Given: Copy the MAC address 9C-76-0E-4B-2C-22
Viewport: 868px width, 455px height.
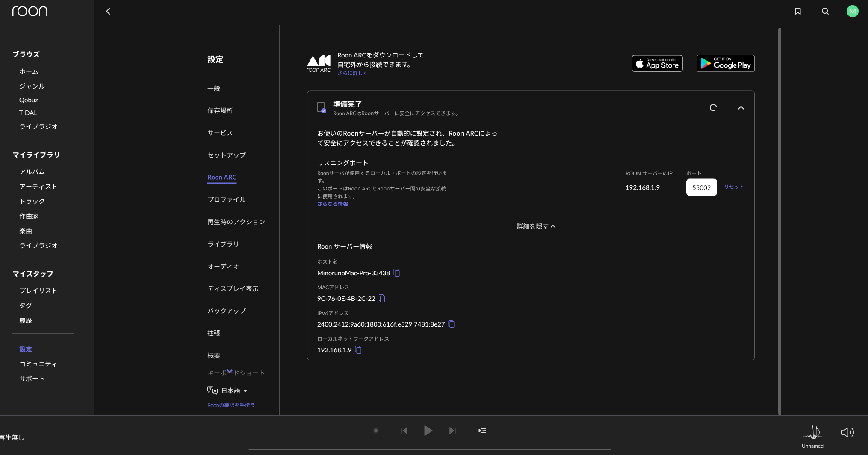Looking at the screenshot, I should 382,298.
